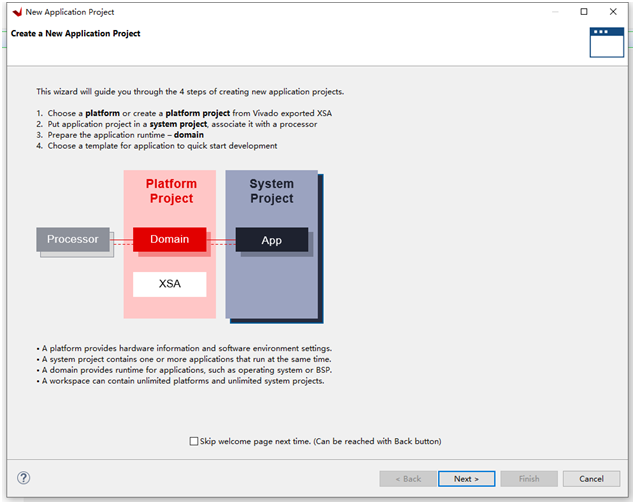Click the 'Create a New Application Project' title

[75, 34]
